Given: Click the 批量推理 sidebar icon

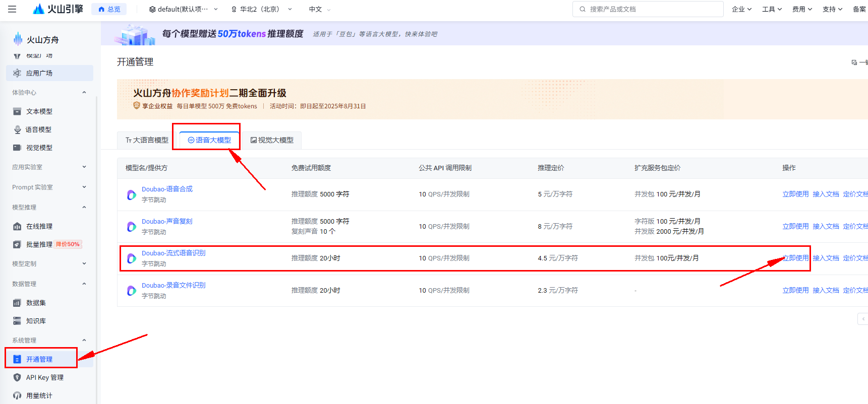Looking at the screenshot, I should (x=17, y=244).
